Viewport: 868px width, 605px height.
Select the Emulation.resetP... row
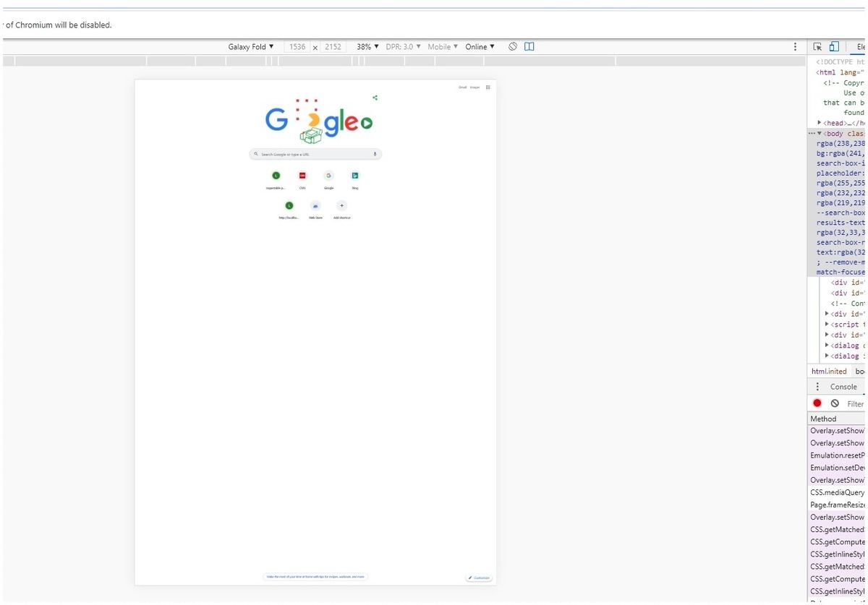[x=837, y=455]
